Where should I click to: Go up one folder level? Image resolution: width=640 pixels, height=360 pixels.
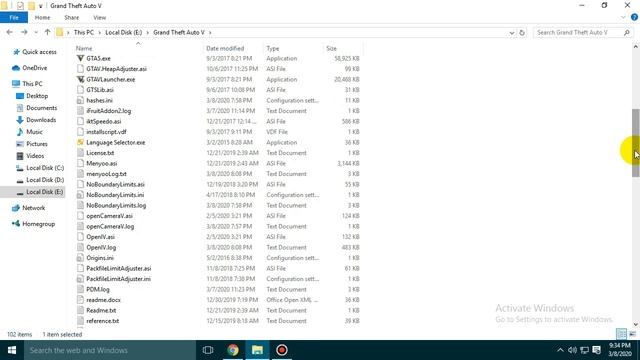(47, 32)
